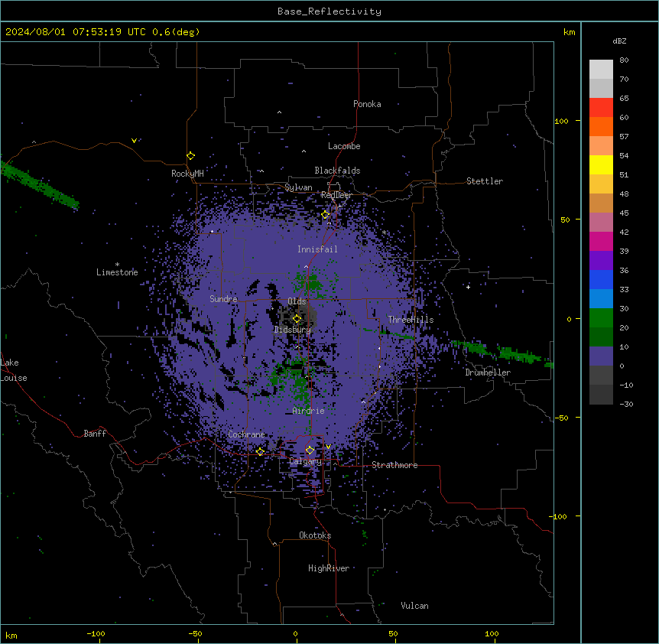Click the yellow diamond marker below RedDeer
This screenshot has width=659, height=644.
(326, 215)
